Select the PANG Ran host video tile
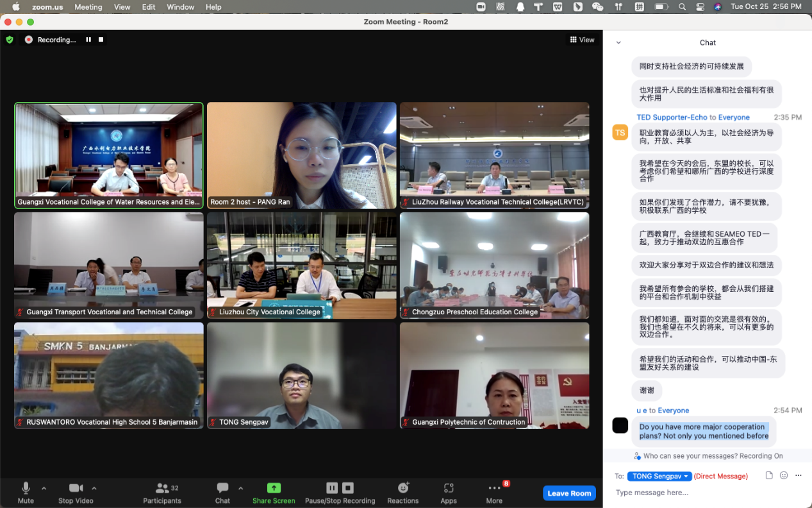This screenshot has width=812, height=508. (301, 155)
